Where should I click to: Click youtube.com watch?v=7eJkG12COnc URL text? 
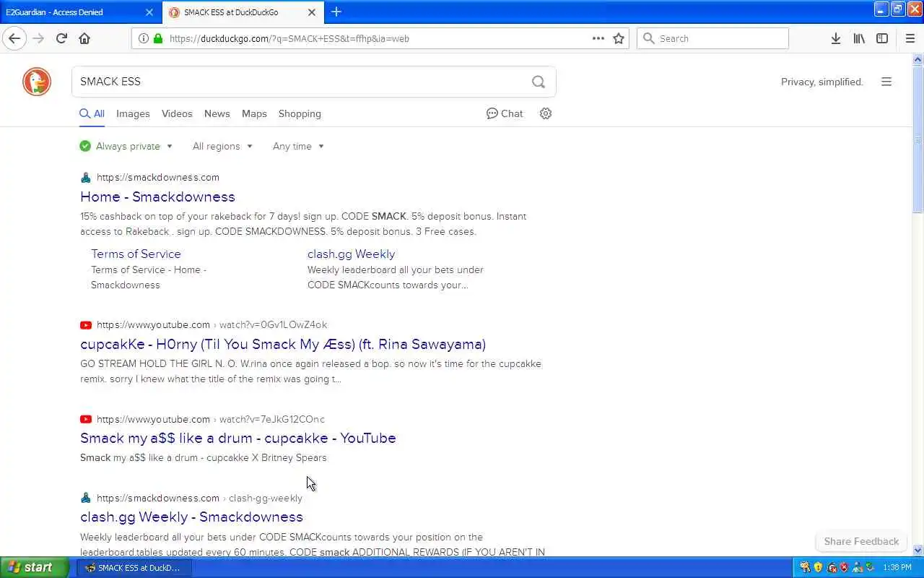[x=211, y=419]
